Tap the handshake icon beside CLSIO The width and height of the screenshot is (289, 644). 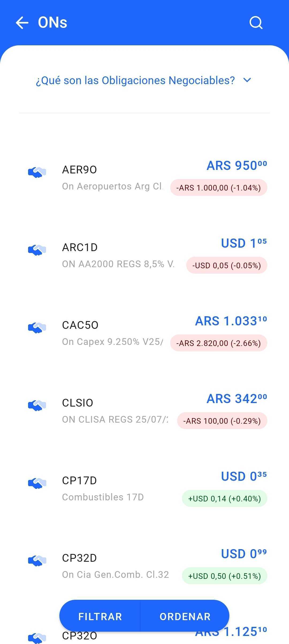coord(37,405)
